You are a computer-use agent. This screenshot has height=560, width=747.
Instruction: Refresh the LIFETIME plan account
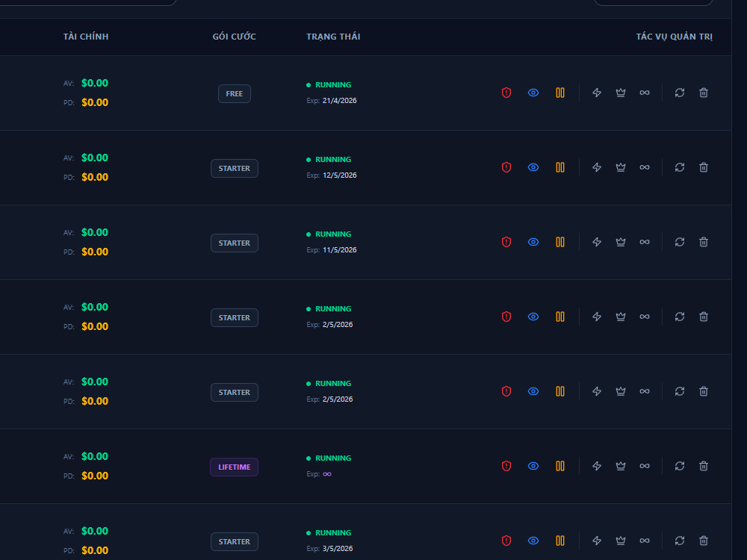(x=680, y=466)
